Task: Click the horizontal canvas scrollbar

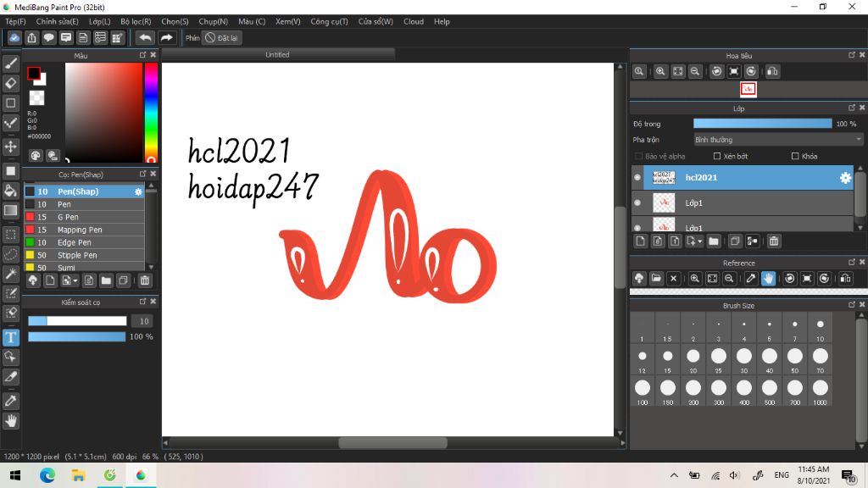Action: coord(393,442)
